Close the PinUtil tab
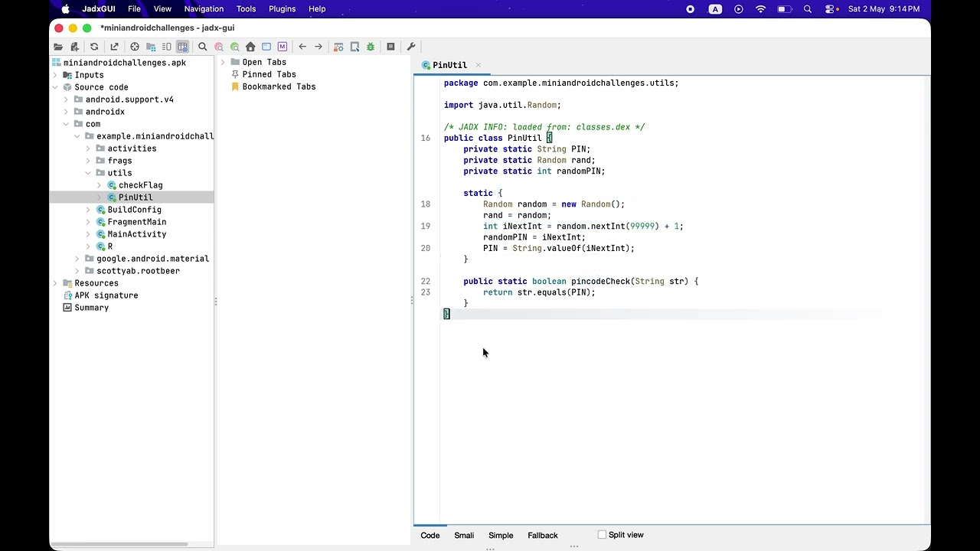The width and height of the screenshot is (980, 551). click(x=478, y=65)
